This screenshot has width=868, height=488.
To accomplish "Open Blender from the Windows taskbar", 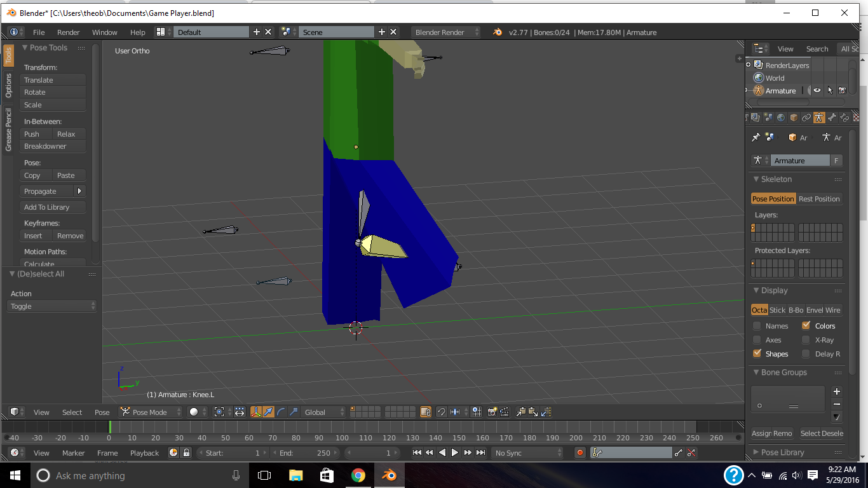I will pos(388,475).
